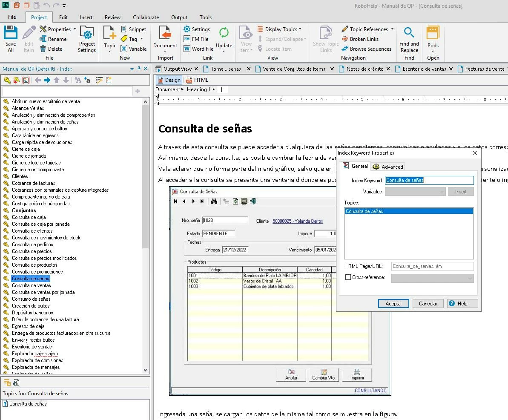Click Aceptar button in dialog

(x=393, y=304)
